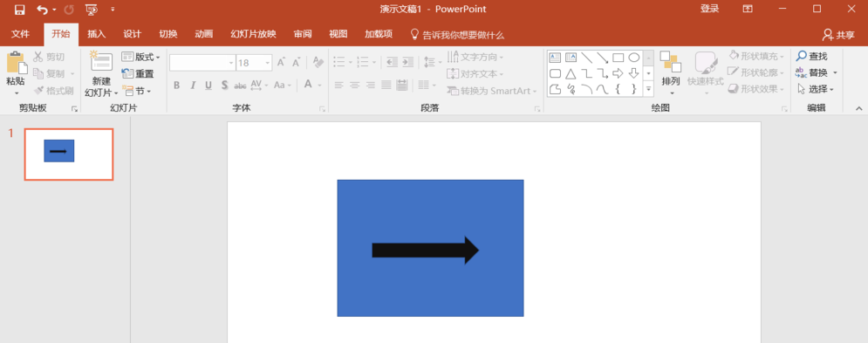Click the Save icon in title bar
The image size is (868, 343).
tap(19, 10)
